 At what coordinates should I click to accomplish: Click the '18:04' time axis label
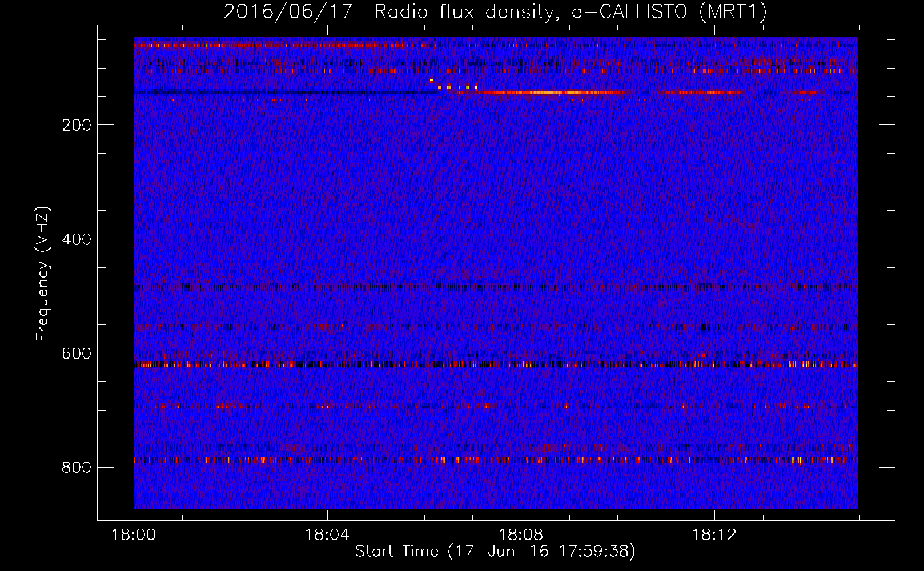[x=327, y=535]
